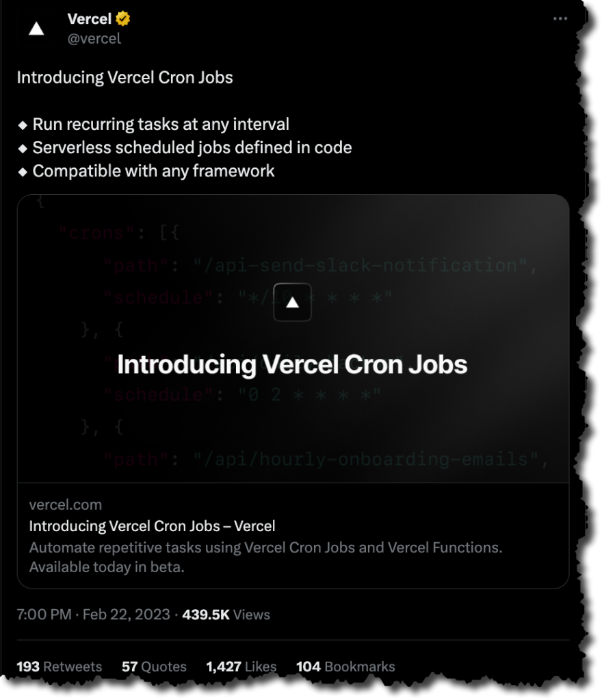Click the play button on the video card
The width and height of the screenshot is (602, 700).
pyautogui.click(x=292, y=301)
